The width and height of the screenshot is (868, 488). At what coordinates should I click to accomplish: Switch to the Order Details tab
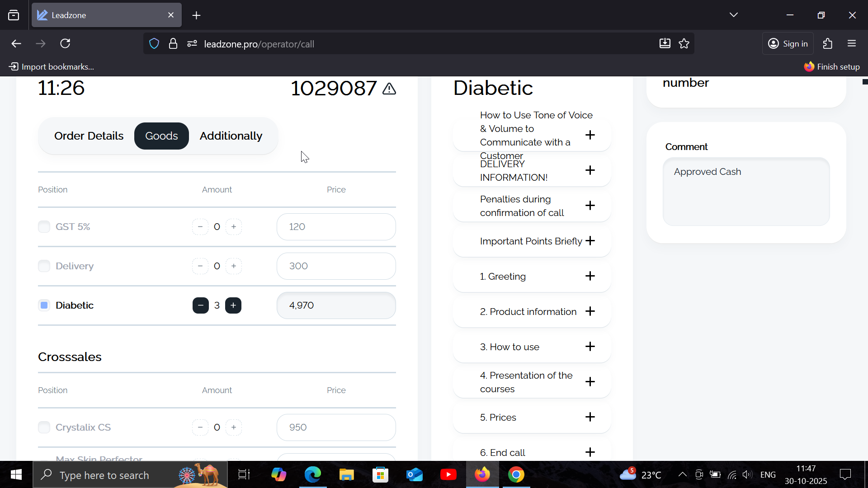(89, 136)
